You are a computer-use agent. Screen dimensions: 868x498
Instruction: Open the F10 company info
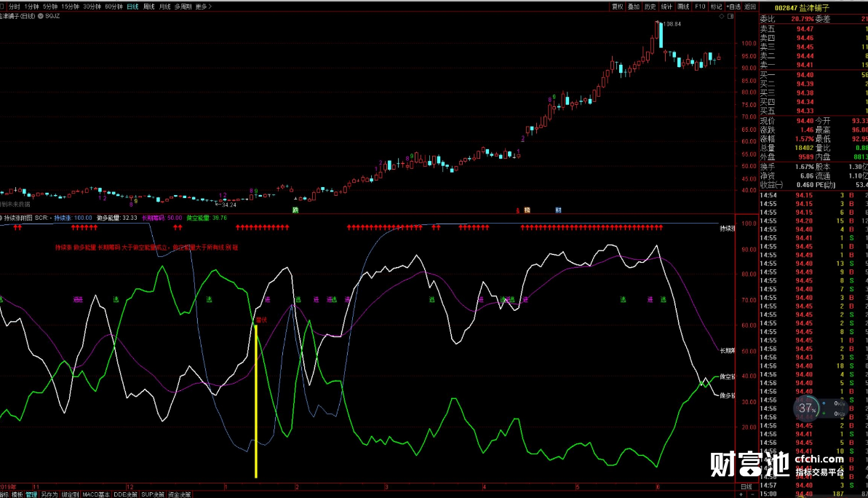(x=700, y=7)
